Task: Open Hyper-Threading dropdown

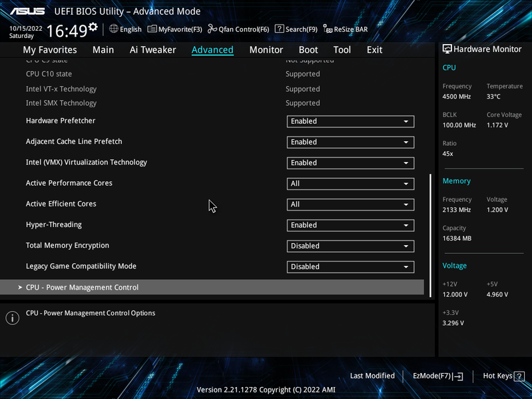Action: click(x=350, y=225)
